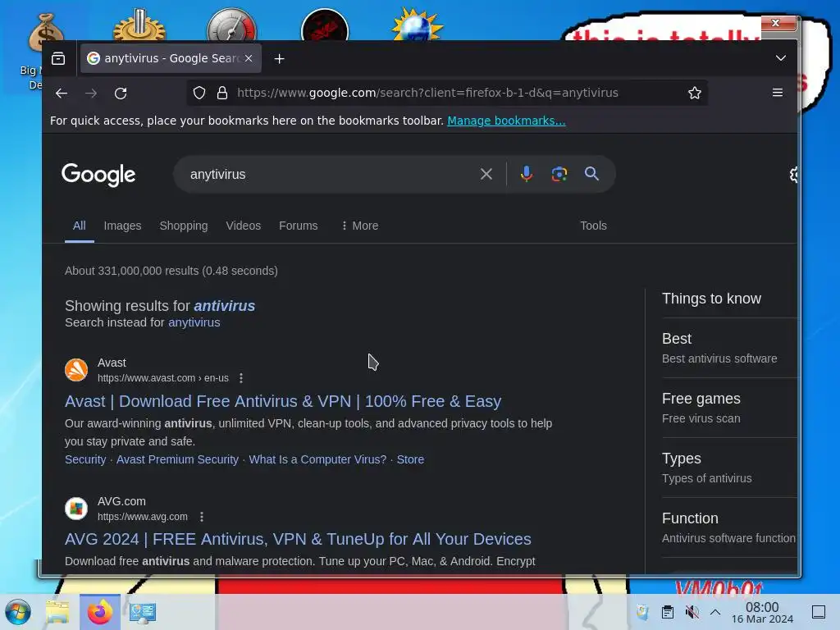Viewport: 840px width, 630px height.
Task: Expand the hidden tray icons arrow
Action: point(715,612)
